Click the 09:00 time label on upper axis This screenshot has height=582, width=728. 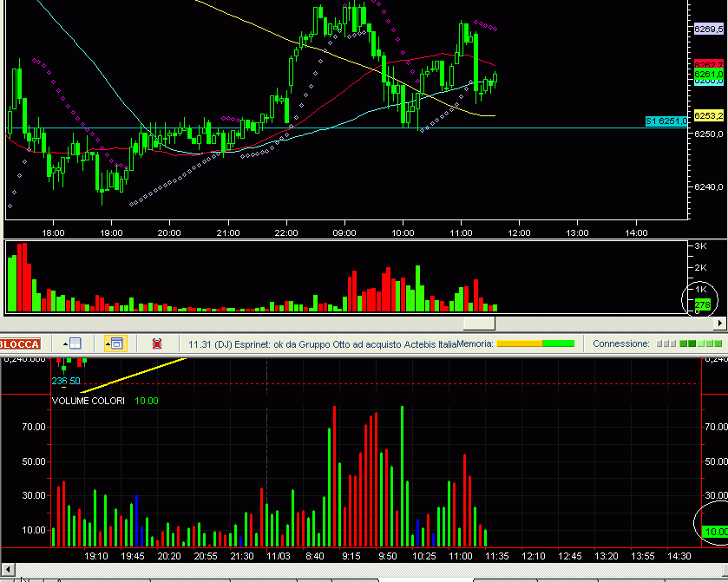[344, 232]
